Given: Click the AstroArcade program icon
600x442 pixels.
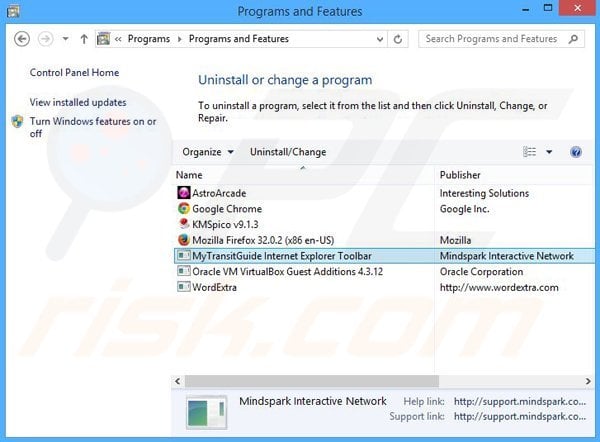Looking at the screenshot, I should click(x=184, y=192).
